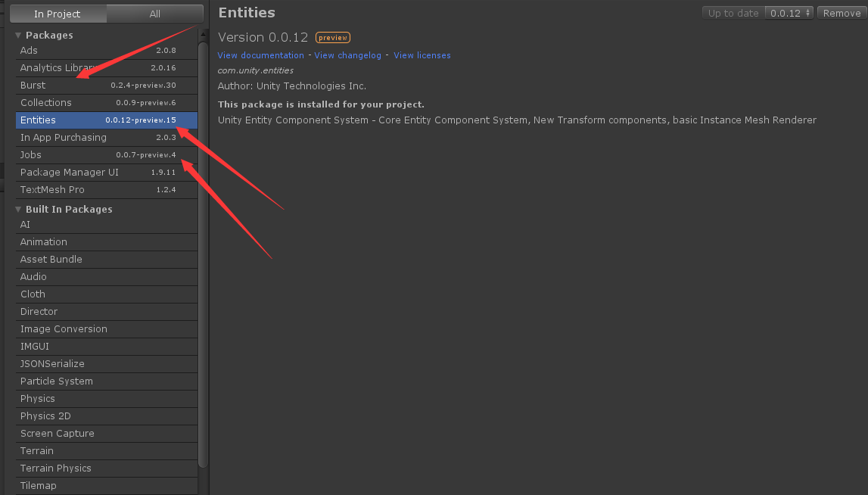Select the JSONSerialize built-in package
The height and width of the screenshot is (495, 868).
pyautogui.click(x=106, y=364)
